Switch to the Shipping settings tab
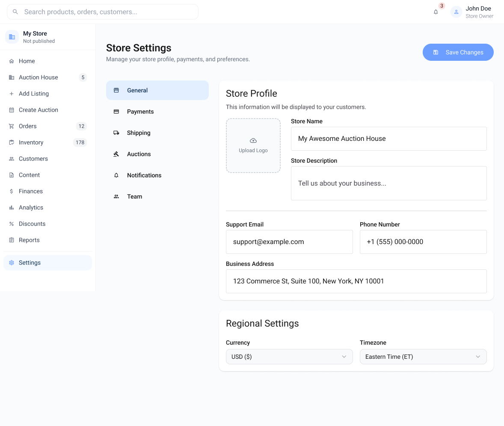The height and width of the screenshot is (426, 504). (157, 133)
